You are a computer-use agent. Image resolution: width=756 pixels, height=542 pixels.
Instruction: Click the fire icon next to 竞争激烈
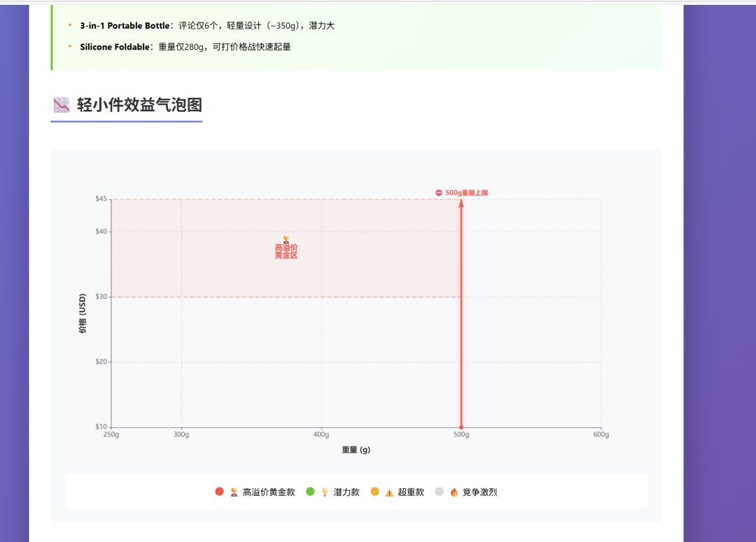coord(454,492)
